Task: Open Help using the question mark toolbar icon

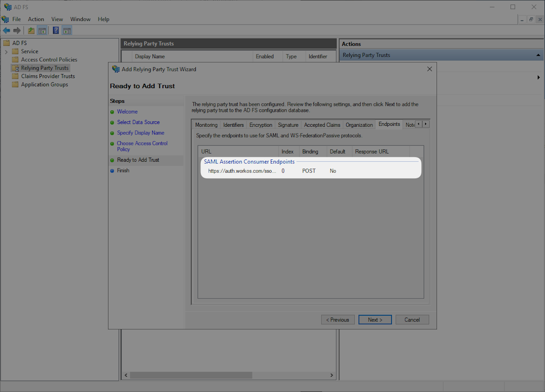Action: coord(55,30)
